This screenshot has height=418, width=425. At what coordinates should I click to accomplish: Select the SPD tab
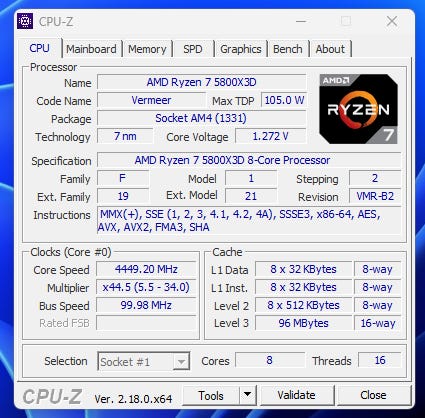[x=193, y=49]
